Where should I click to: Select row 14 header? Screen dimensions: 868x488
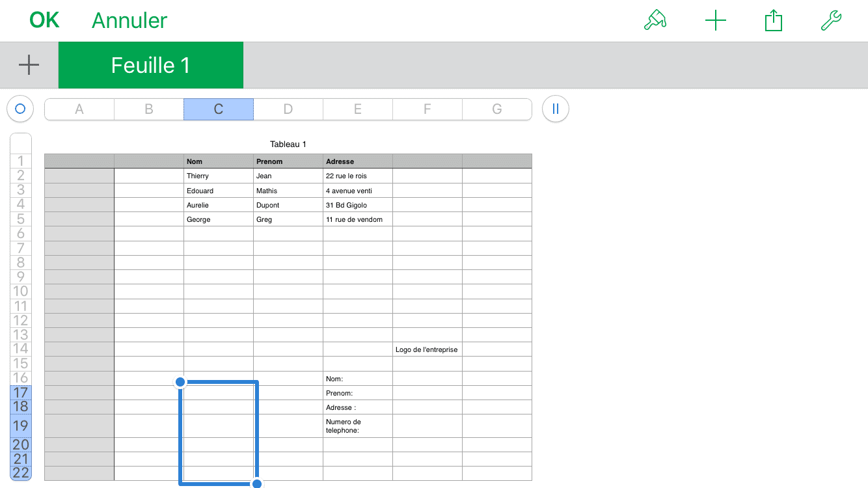21,349
